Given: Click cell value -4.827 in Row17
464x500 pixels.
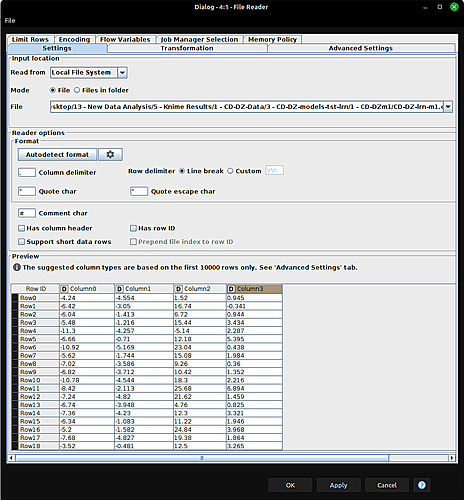Looking at the screenshot, I should click(x=144, y=438).
